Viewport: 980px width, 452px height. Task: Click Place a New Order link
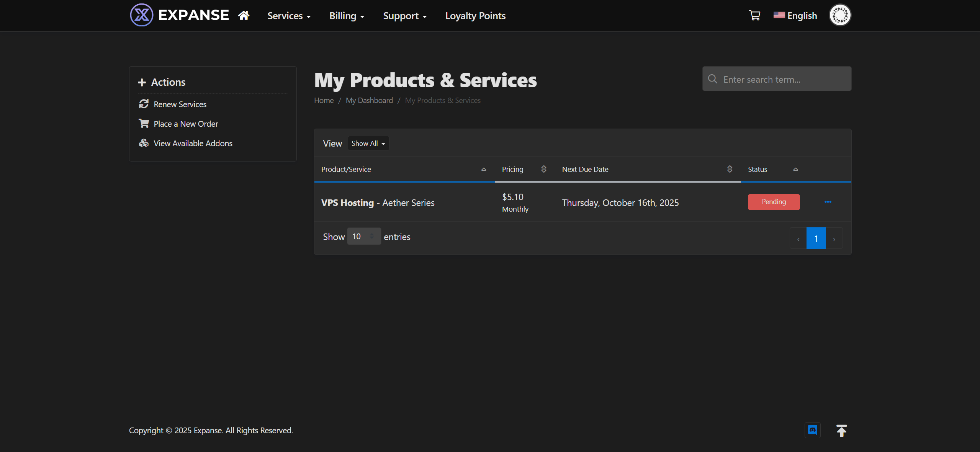186,124
